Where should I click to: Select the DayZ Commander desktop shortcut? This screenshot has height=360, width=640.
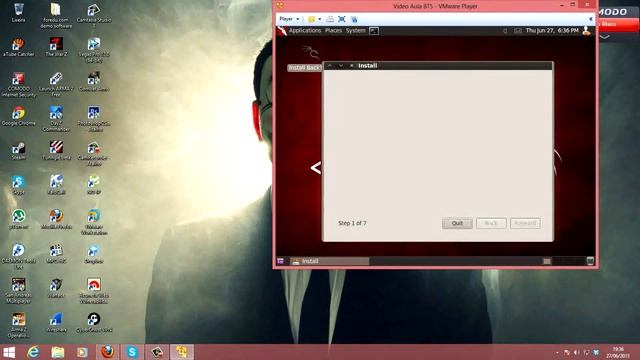click(56, 119)
